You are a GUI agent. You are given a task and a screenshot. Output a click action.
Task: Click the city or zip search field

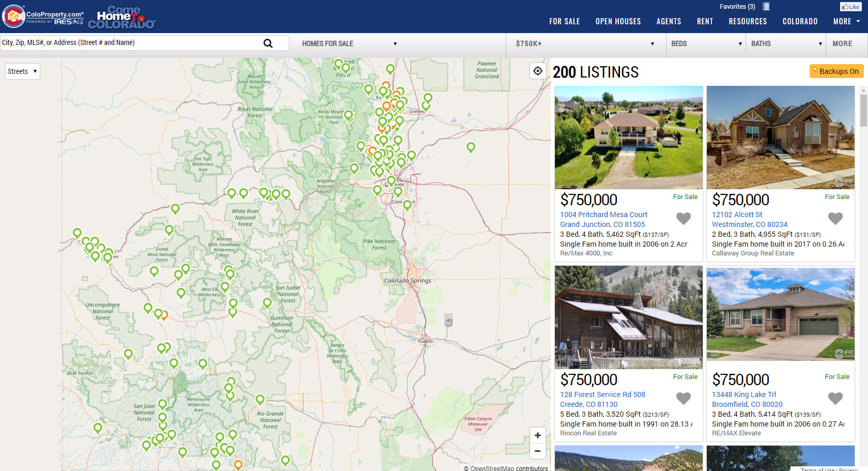[129, 43]
